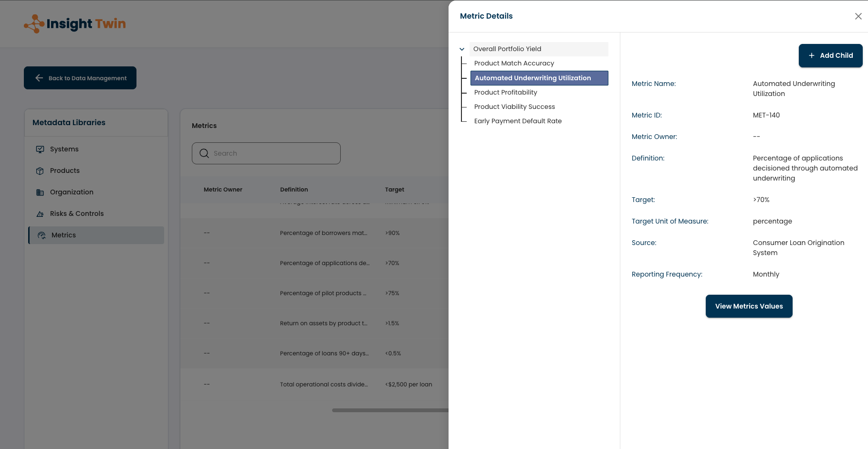Select Early Payment Default Rate metric
Viewport: 868px width, 449px height.
518,121
